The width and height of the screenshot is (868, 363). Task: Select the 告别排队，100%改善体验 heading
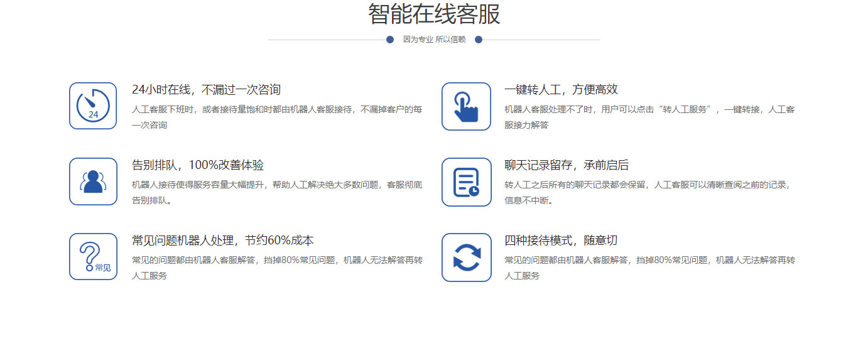click(x=198, y=165)
